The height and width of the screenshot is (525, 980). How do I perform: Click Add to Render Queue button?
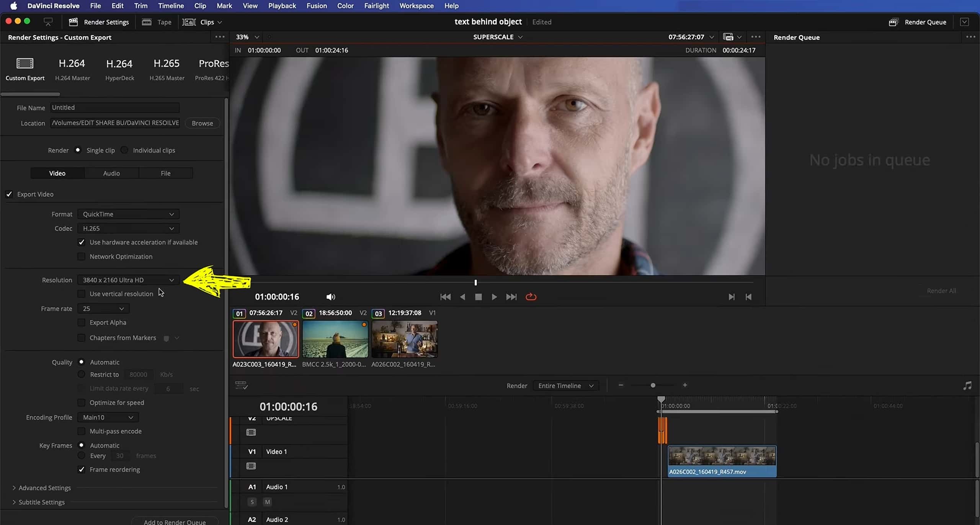[x=175, y=522]
